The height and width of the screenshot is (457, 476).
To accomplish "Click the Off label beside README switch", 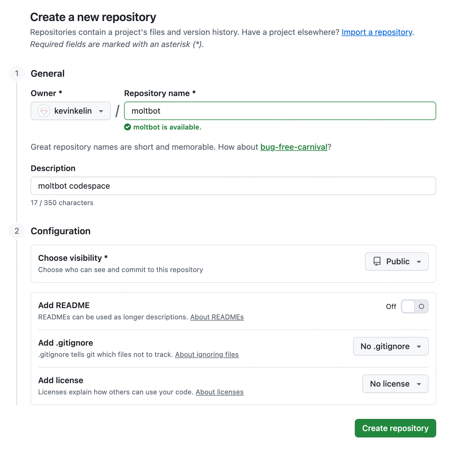I will 391,306.
